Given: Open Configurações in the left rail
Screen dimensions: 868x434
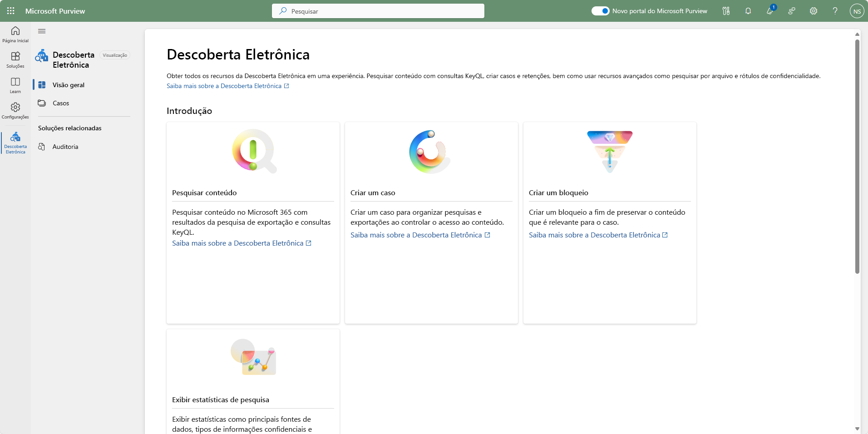Looking at the screenshot, I should 15,110.
